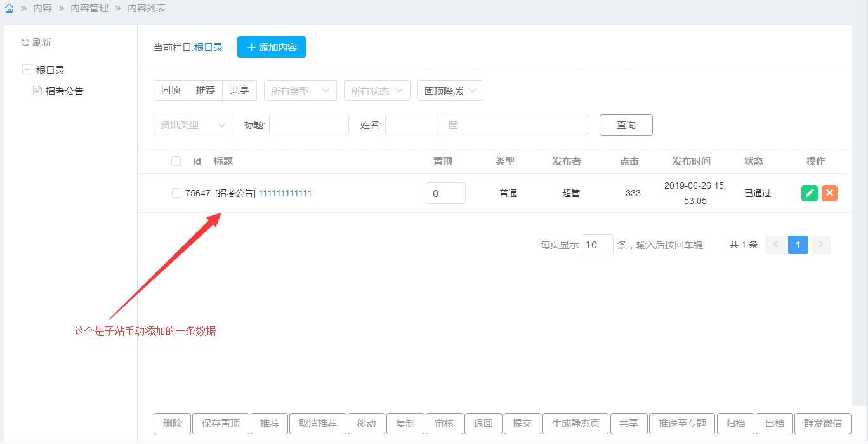The image size is (868, 444).
Task: Toggle the 共享 filter button
Action: click(x=240, y=90)
